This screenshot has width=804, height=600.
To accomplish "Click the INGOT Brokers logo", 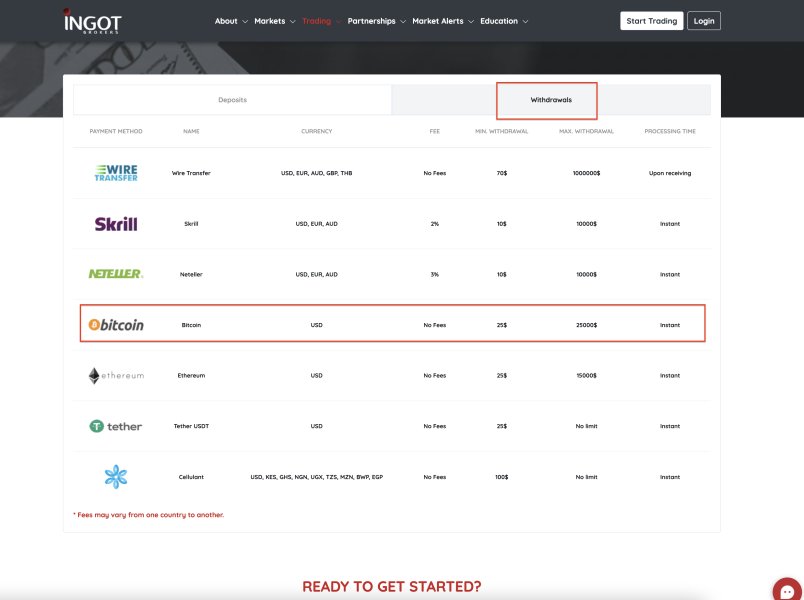I will (92, 22).
